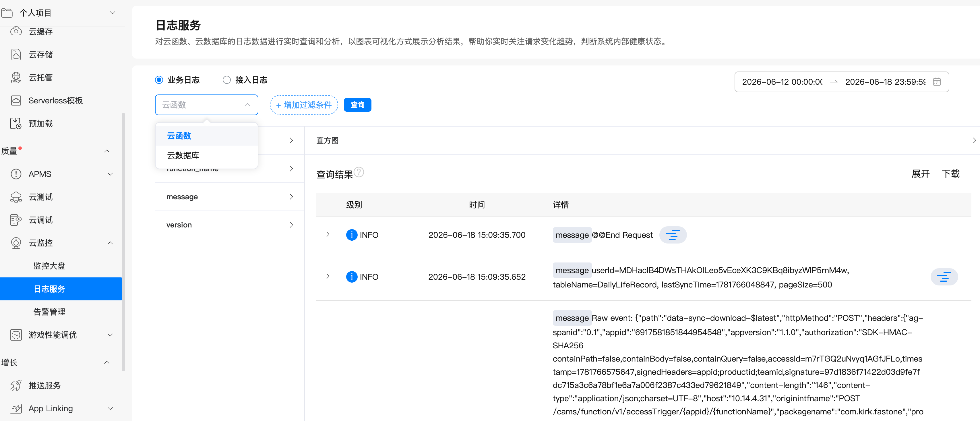
Task: Open 监控大盘 in the sidebar
Action: coord(49,266)
